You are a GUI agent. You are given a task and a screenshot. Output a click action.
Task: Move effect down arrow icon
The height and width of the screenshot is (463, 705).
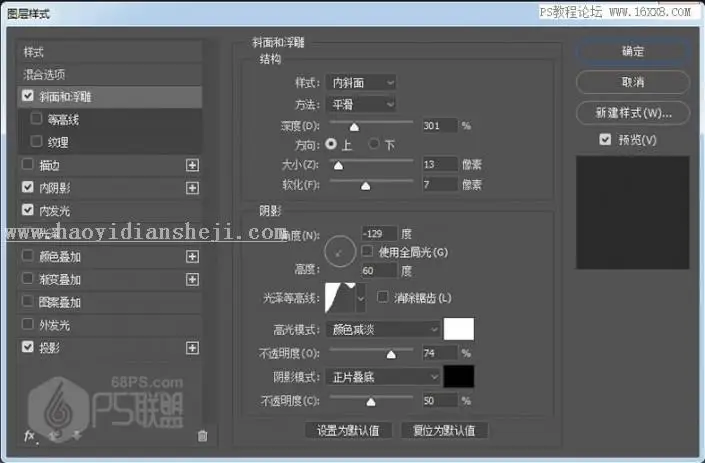tap(76, 435)
